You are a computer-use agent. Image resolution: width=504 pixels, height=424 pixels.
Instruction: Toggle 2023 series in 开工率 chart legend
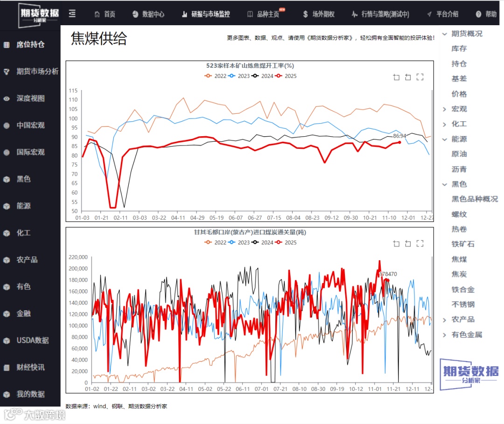[x=239, y=76]
